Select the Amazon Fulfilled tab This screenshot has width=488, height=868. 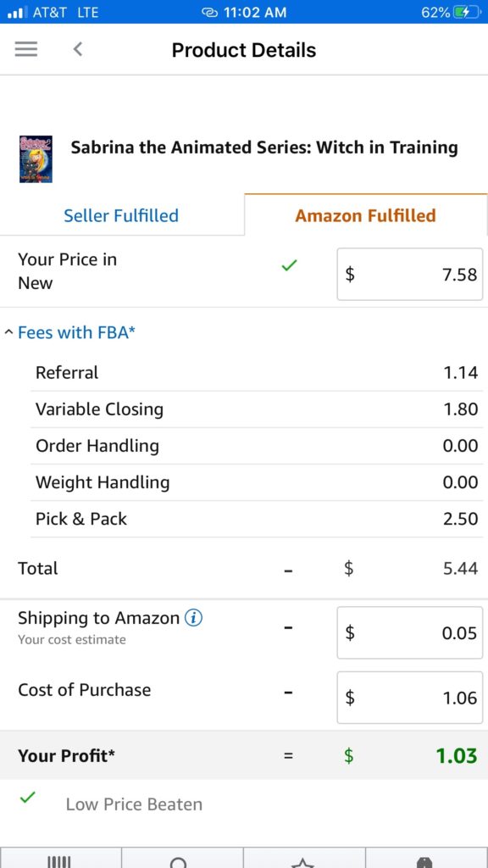[x=366, y=215]
